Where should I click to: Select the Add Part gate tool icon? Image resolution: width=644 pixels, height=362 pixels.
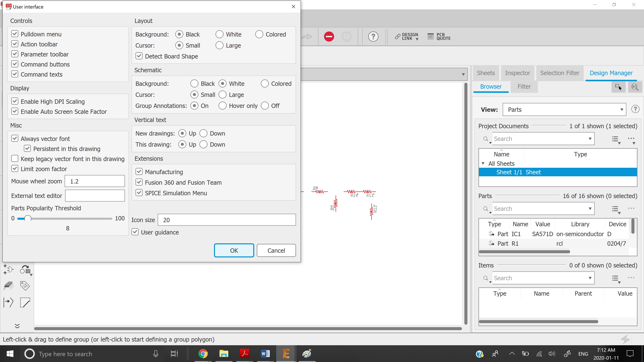point(8,269)
